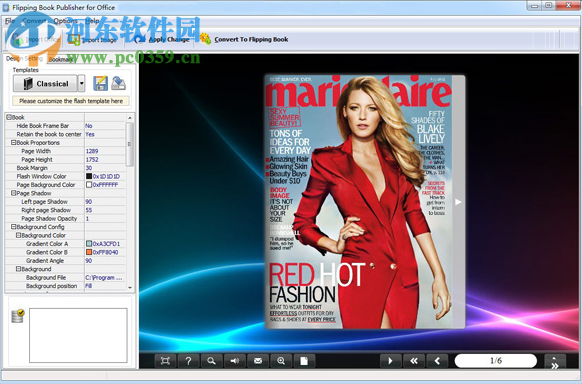582x384 pixels.
Task: Open the help question mark icon
Action: pos(189,361)
